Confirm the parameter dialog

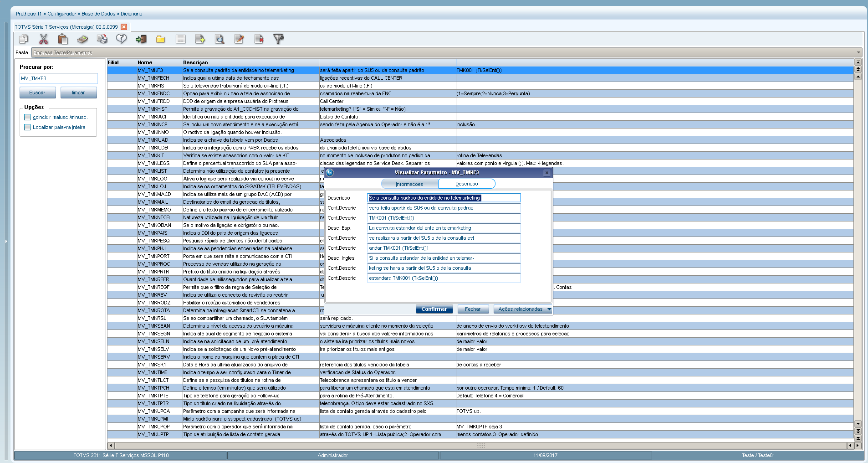[x=434, y=309]
